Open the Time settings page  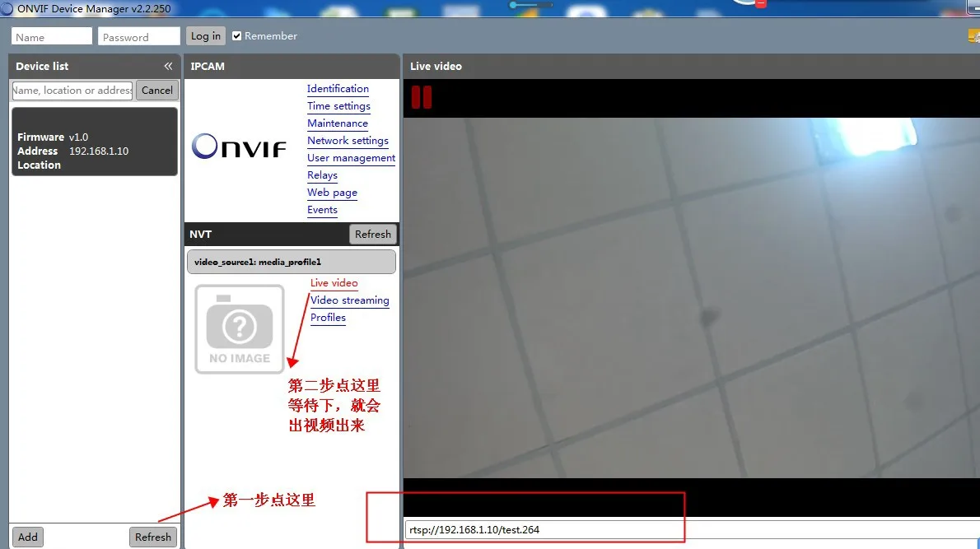[x=338, y=106]
